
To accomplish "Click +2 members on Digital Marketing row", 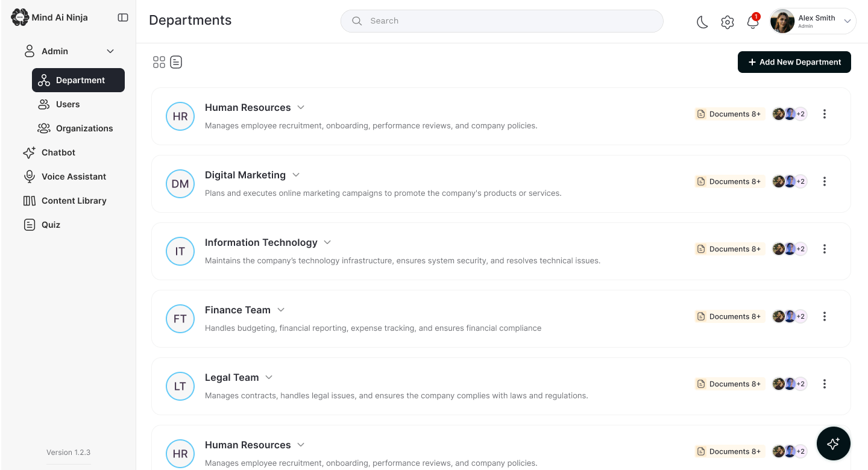I will point(800,181).
